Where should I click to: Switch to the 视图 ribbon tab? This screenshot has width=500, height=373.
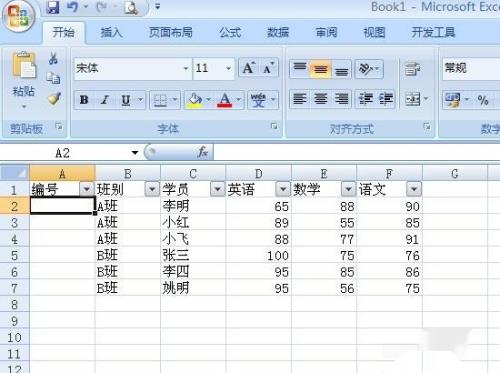coord(374,33)
